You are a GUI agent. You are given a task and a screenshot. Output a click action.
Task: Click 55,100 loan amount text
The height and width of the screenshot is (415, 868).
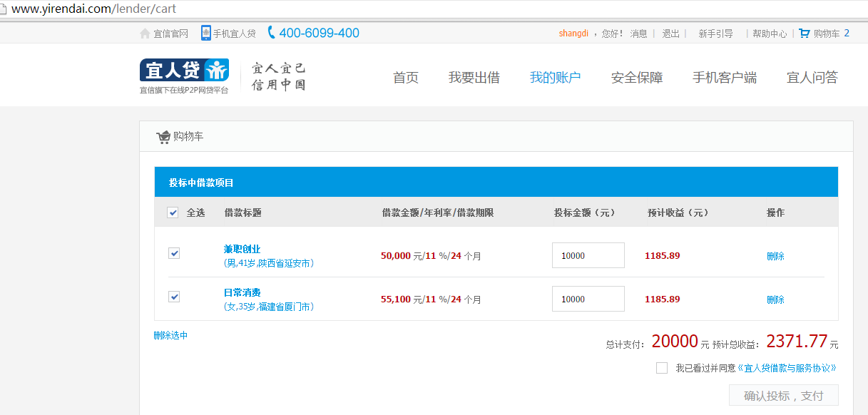pos(396,299)
